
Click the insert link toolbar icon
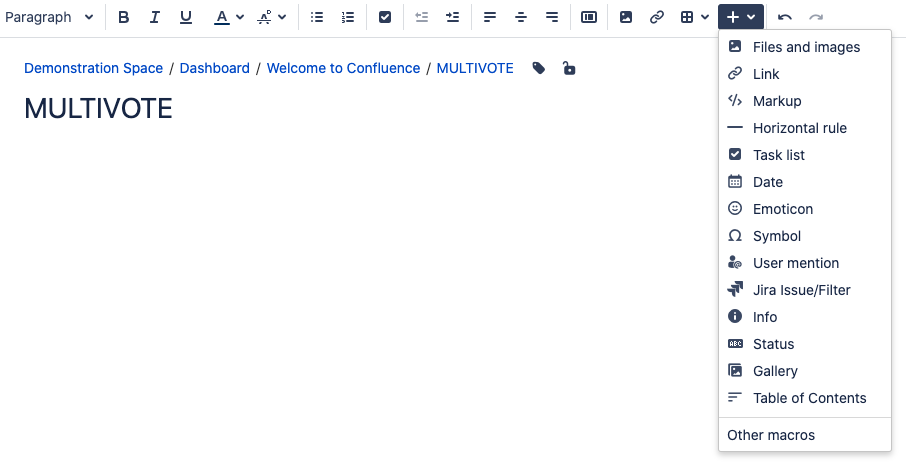coord(657,17)
